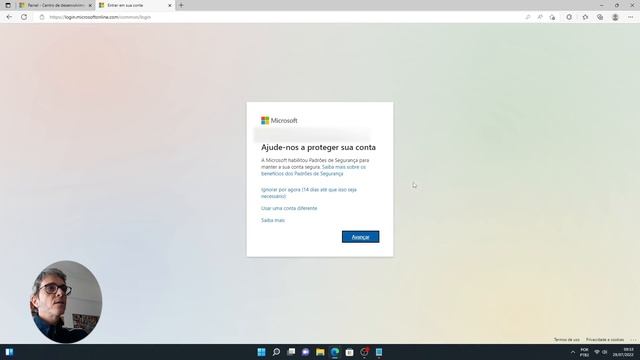Open File Explorer from taskbar
The height and width of the screenshot is (360, 640).
(x=320, y=352)
